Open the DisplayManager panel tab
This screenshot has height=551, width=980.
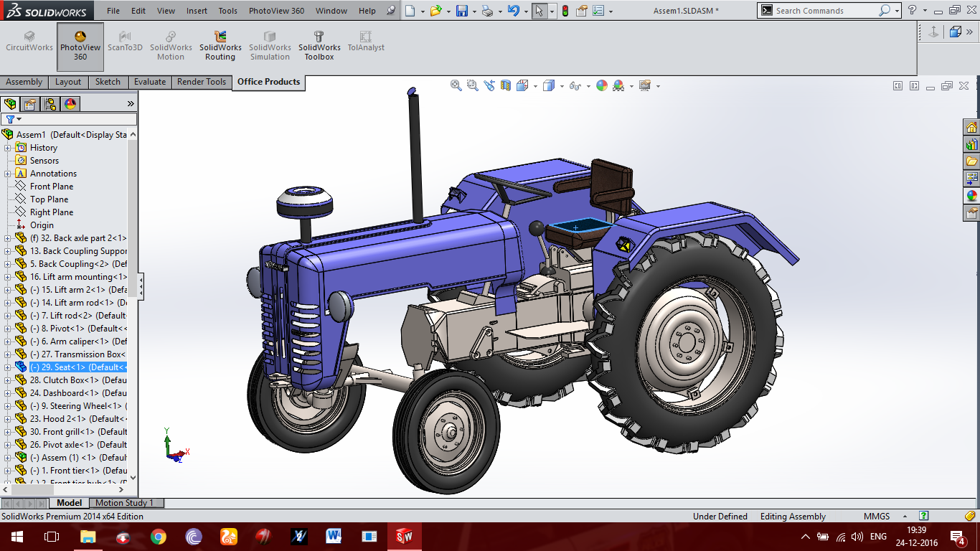(x=70, y=104)
